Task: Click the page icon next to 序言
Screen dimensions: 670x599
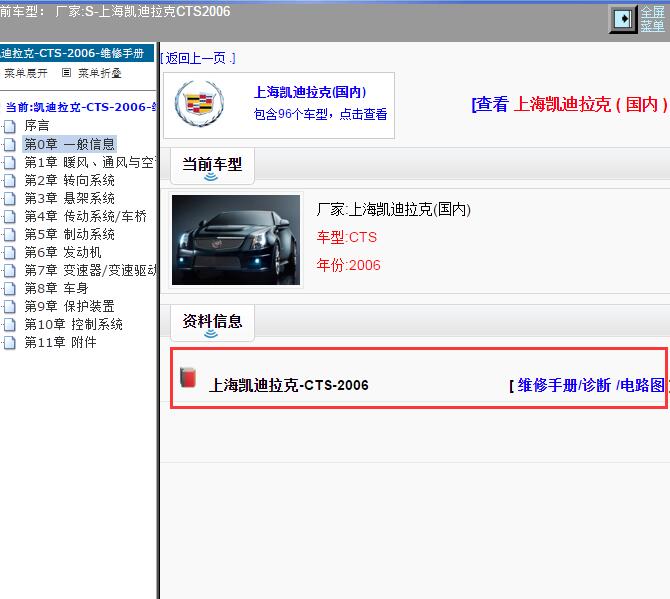Action: [10, 126]
